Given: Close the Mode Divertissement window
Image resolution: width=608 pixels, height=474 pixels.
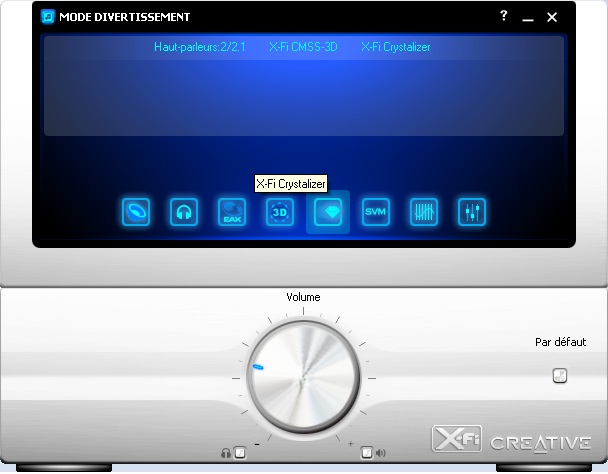Looking at the screenshot, I should pos(552,17).
